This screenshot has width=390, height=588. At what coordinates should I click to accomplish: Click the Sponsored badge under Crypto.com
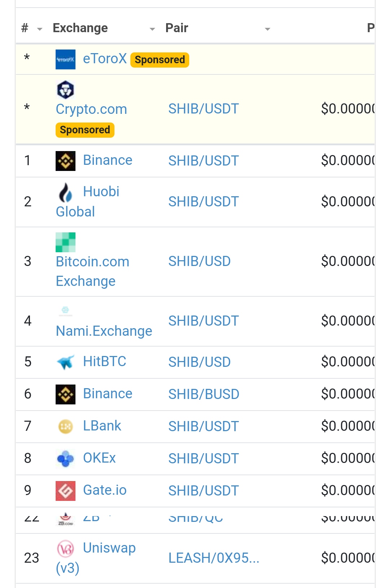coord(85,130)
